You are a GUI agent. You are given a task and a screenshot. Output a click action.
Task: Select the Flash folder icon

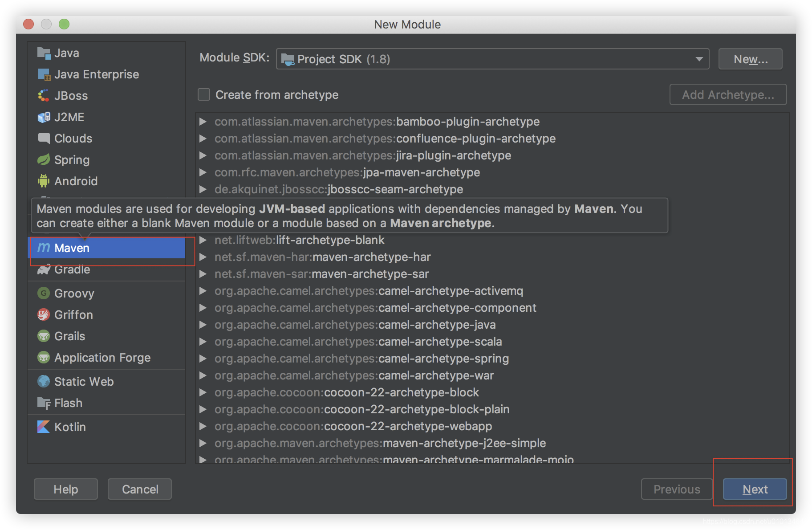pos(44,403)
